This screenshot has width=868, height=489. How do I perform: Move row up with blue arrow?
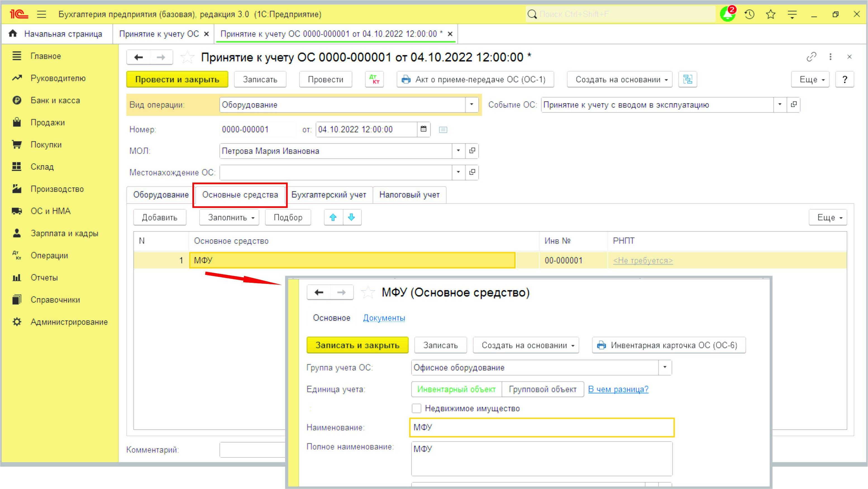[x=333, y=217]
